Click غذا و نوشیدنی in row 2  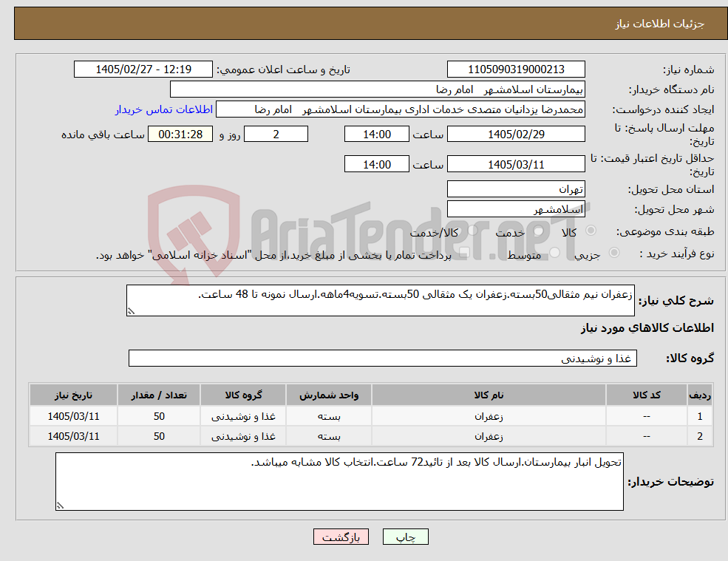coord(243,437)
